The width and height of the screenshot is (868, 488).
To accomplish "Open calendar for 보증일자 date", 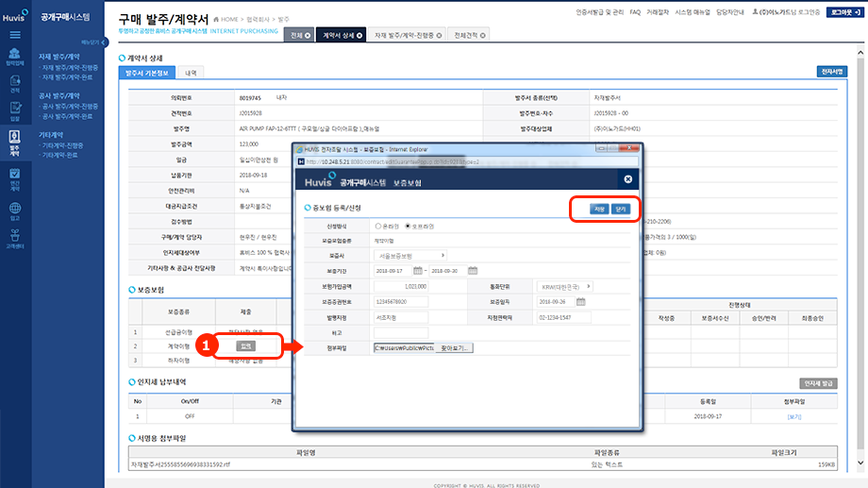I will click(x=580, y=302).
